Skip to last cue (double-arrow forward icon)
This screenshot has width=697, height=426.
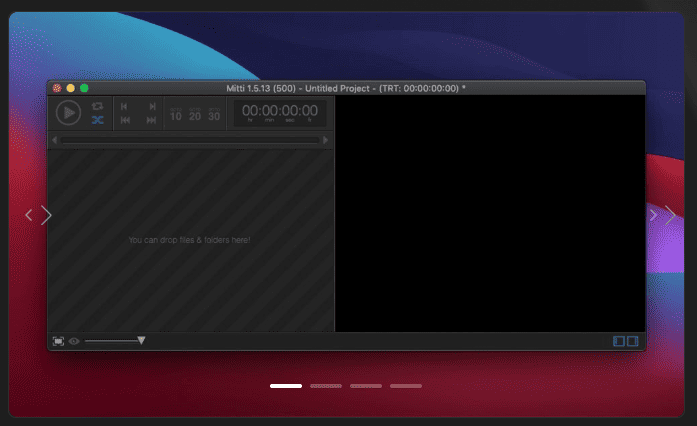coord(151,120)
